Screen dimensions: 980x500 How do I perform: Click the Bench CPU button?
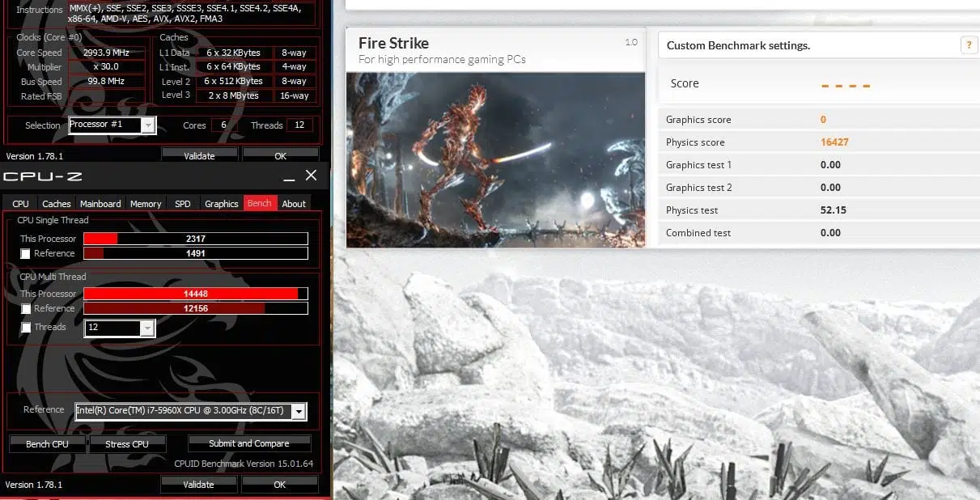pyautogui.click(x=47, y=443)
